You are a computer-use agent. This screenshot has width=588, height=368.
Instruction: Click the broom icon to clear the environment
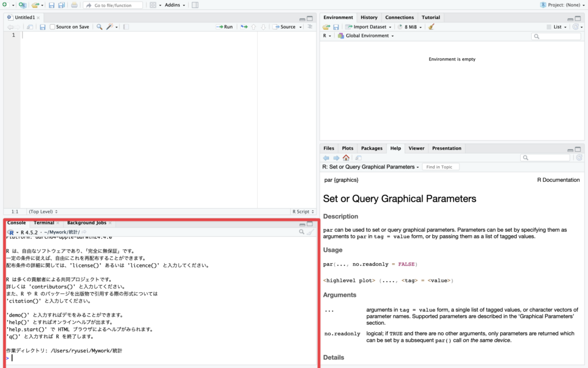(431, 27)
